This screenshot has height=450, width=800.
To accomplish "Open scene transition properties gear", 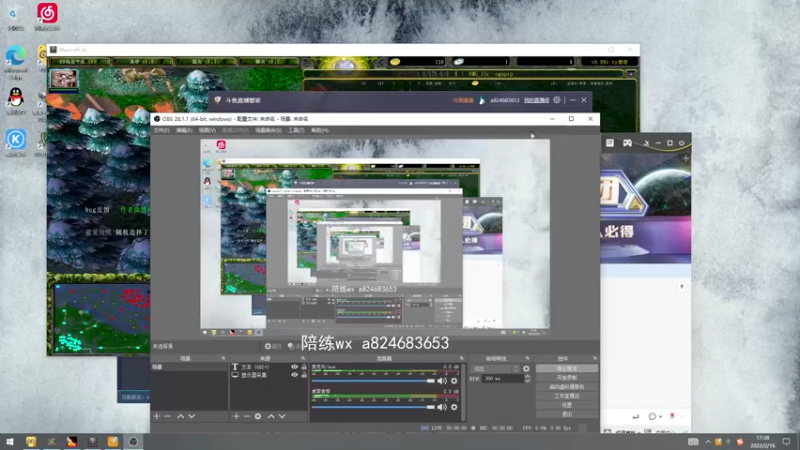I will tap(526, 368).
